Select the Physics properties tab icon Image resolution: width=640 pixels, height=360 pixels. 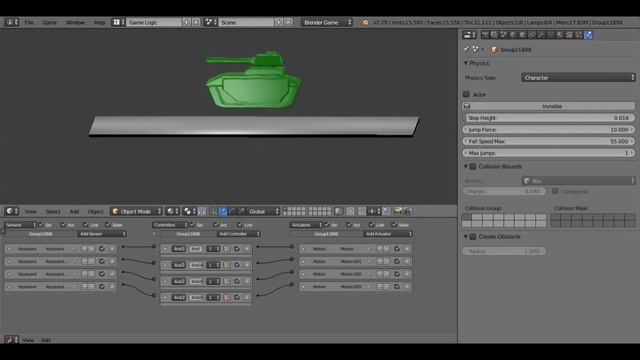coord(588,35)
